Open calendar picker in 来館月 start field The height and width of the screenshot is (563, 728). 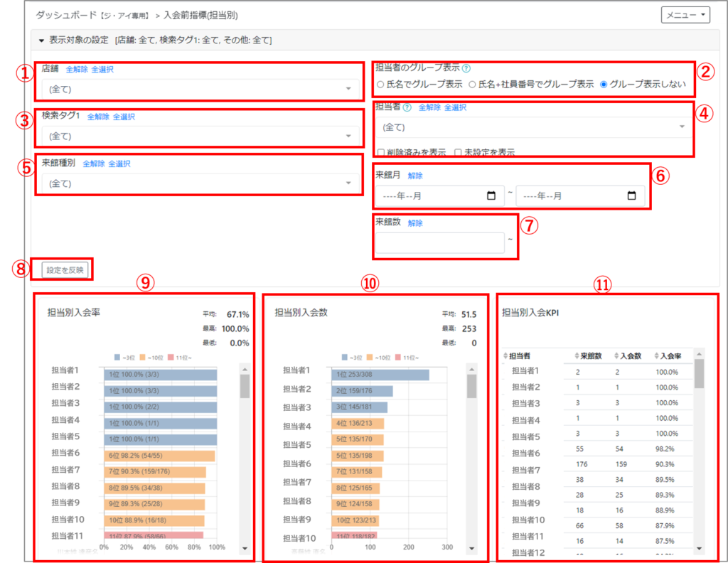click(491, 196)
